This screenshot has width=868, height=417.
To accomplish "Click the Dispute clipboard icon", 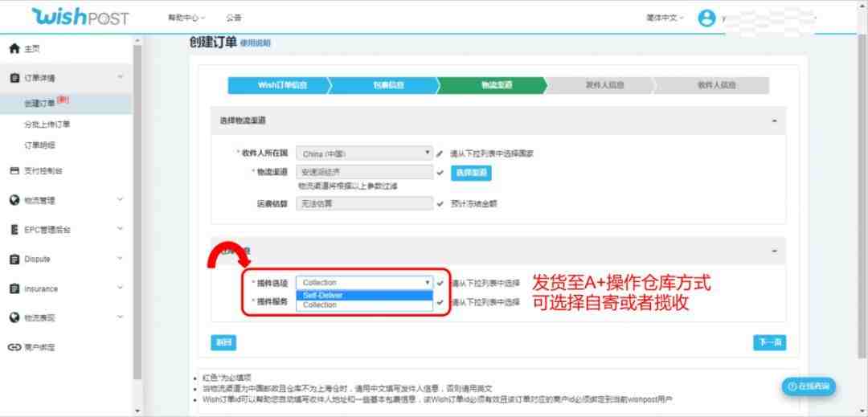I will 14,260.
